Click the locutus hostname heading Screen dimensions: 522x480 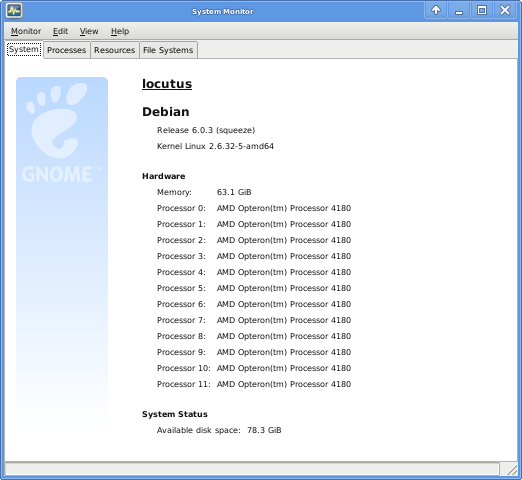click(x=167, y=84)
